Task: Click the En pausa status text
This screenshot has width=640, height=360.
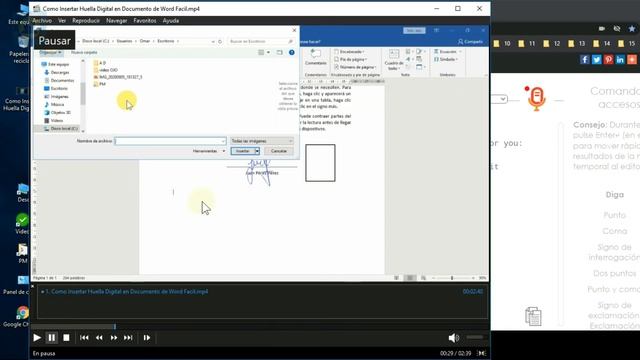Action: click(x=44, y=353)
